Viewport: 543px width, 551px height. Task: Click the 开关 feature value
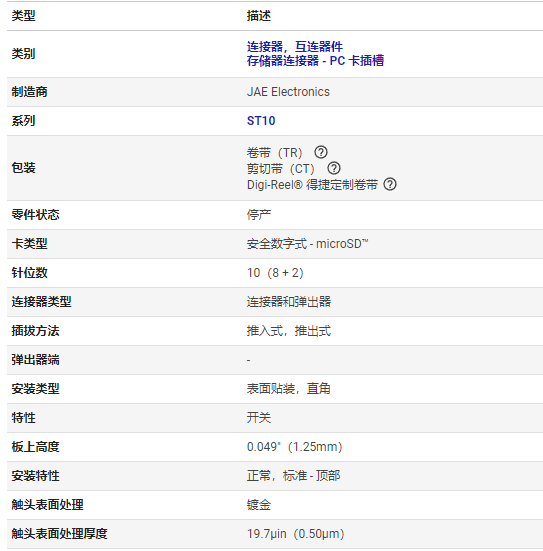click(x=259, y=418)
